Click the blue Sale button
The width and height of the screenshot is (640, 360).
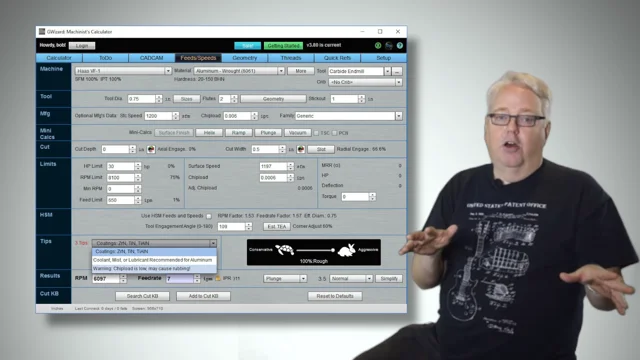(247, 46)
